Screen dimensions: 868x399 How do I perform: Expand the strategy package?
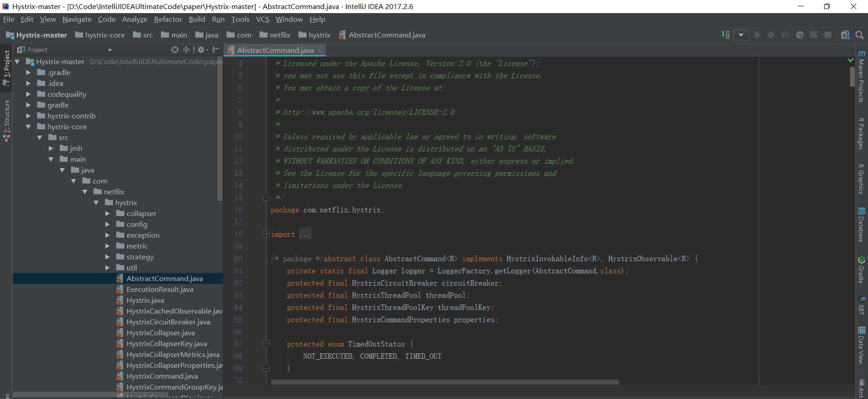107,257
